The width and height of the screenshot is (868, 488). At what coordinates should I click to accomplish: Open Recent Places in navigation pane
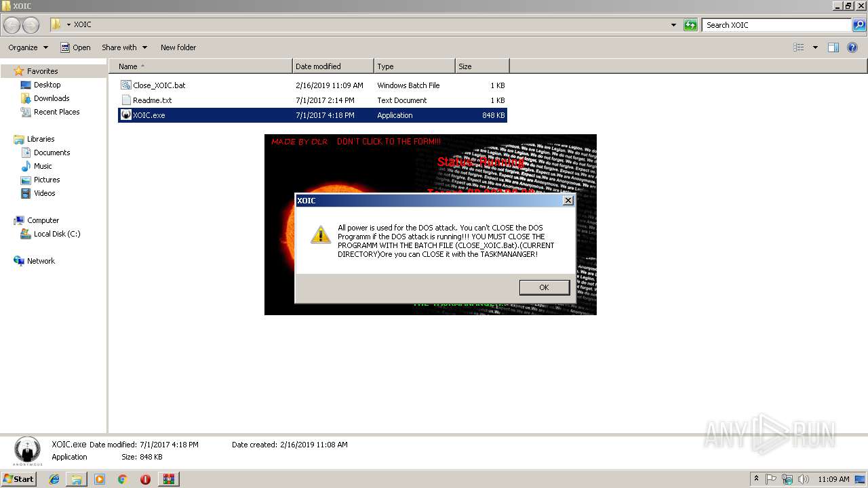pyautogui.click(x=56, y=112)
